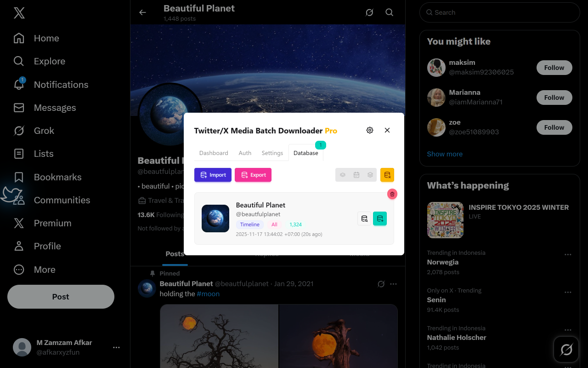Click the blue Posts tab underline indicator
This screenshot has height=368, width=588.
(175, 264)
